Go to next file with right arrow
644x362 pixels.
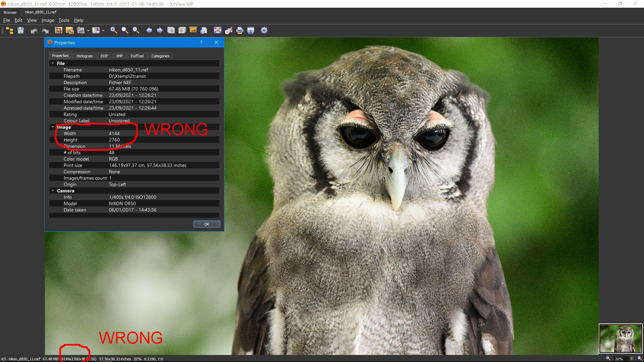(x=160, y=31)
